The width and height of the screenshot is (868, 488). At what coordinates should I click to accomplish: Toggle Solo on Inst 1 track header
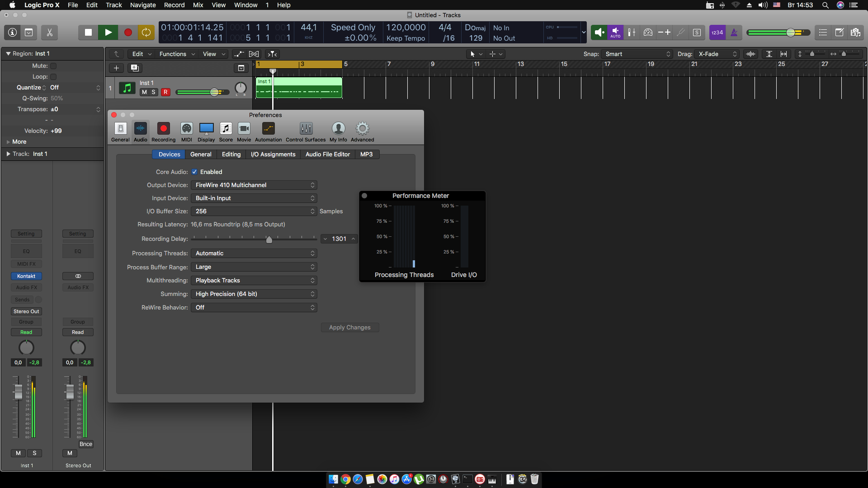(x=154, y=92)
